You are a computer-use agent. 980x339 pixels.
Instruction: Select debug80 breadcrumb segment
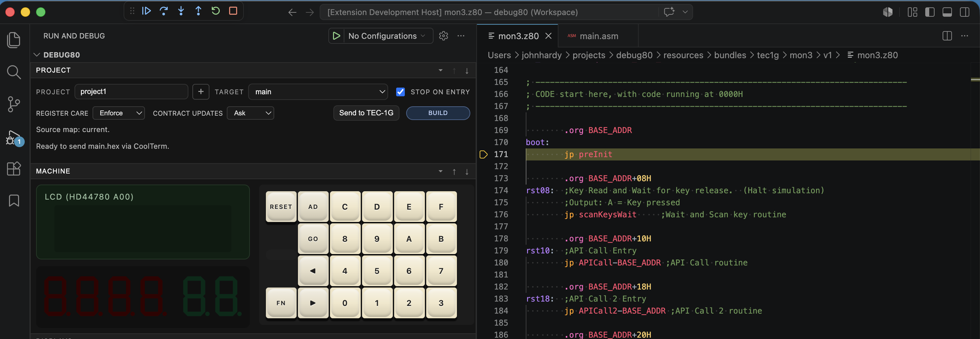coord(634,55)
